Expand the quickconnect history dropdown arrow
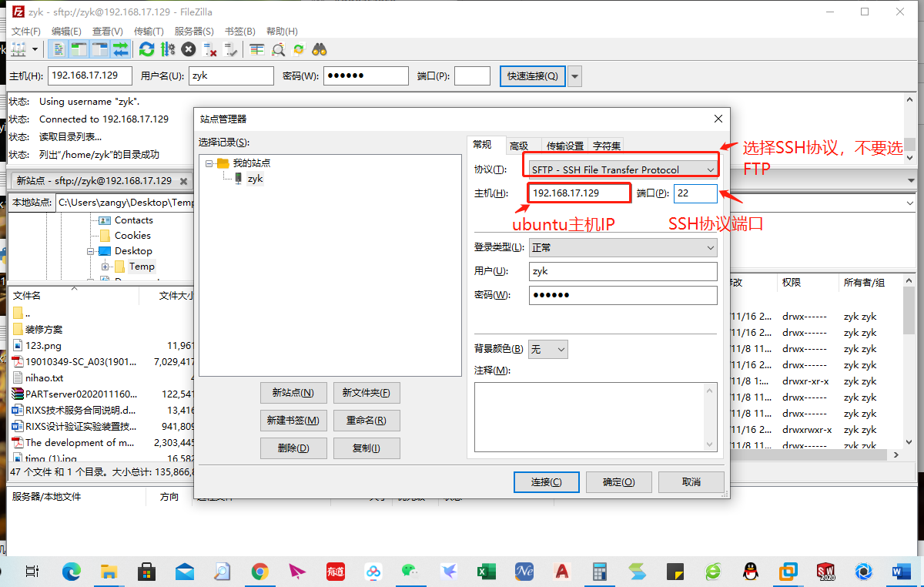This screenshot has height=587, width=924. click(x=574, y=75)
